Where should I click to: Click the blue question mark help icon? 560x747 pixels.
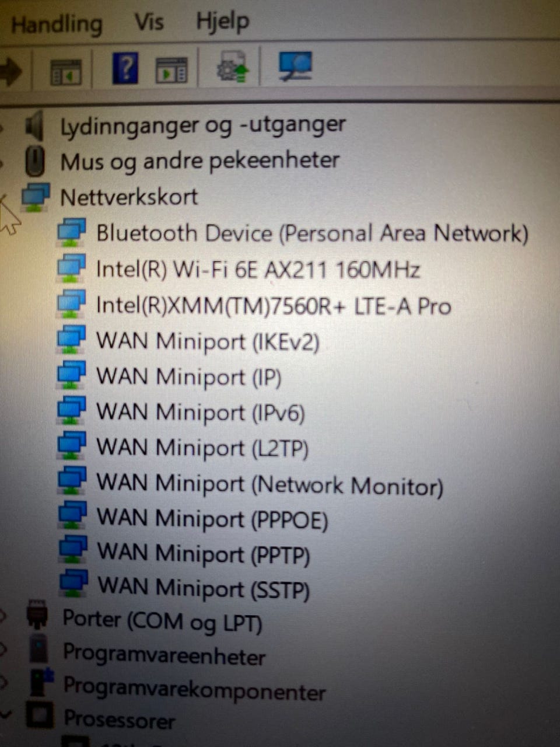[125, 68]
